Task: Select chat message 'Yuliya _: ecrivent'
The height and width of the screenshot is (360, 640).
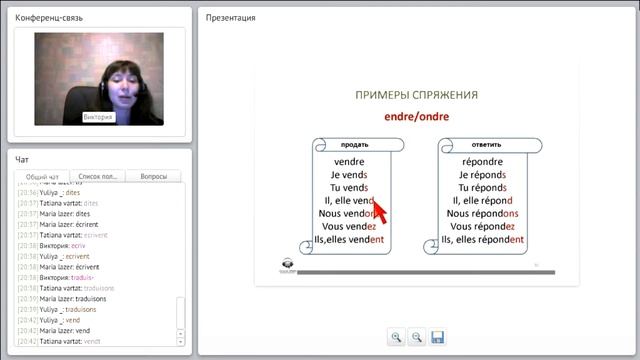Action: tap(53, 256)
